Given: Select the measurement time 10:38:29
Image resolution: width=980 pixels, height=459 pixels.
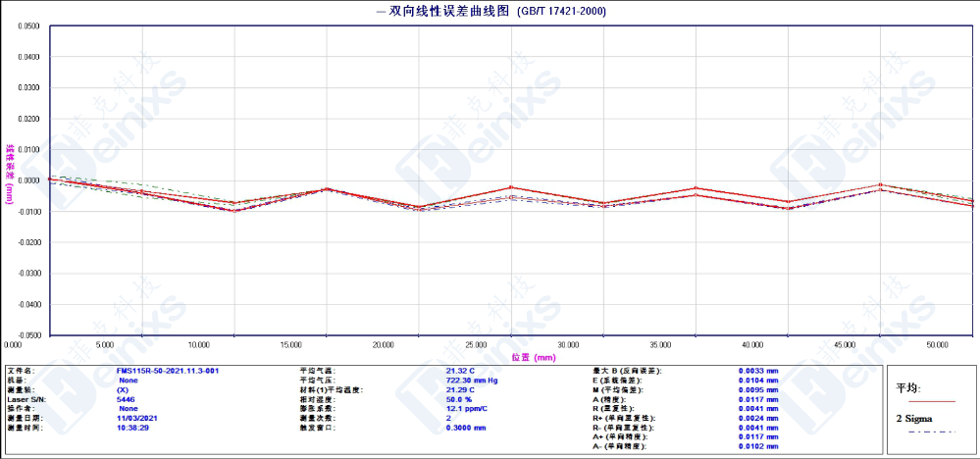Looking at the screenshot, I should click(x=134, y=428).
